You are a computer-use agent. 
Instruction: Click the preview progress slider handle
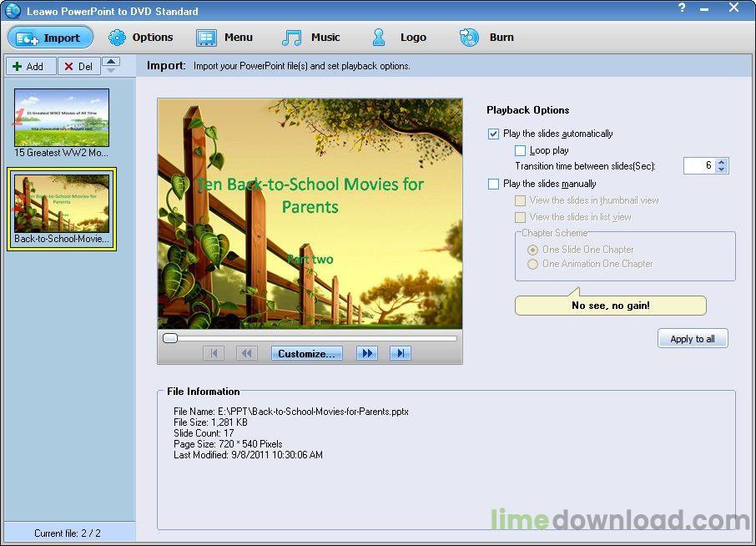click(170, 337)
